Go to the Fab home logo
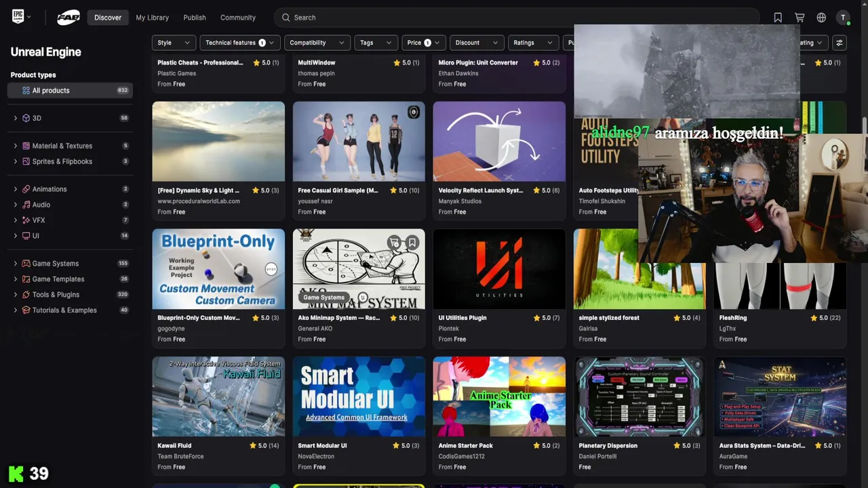The width and height of the screenshot is (868, 488). (68, 18)
